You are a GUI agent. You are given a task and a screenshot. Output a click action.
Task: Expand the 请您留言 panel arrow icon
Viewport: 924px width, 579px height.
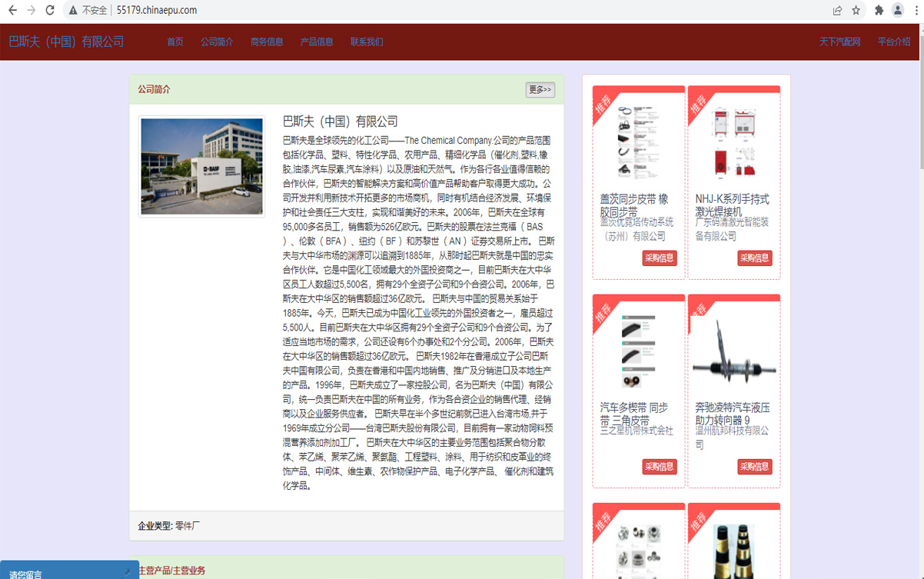(127, 572)
